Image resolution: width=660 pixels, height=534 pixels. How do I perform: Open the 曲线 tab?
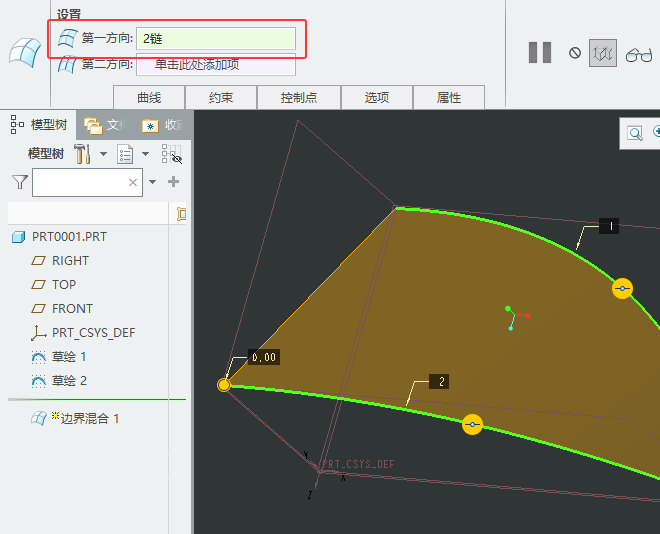[x=149, y=98]
